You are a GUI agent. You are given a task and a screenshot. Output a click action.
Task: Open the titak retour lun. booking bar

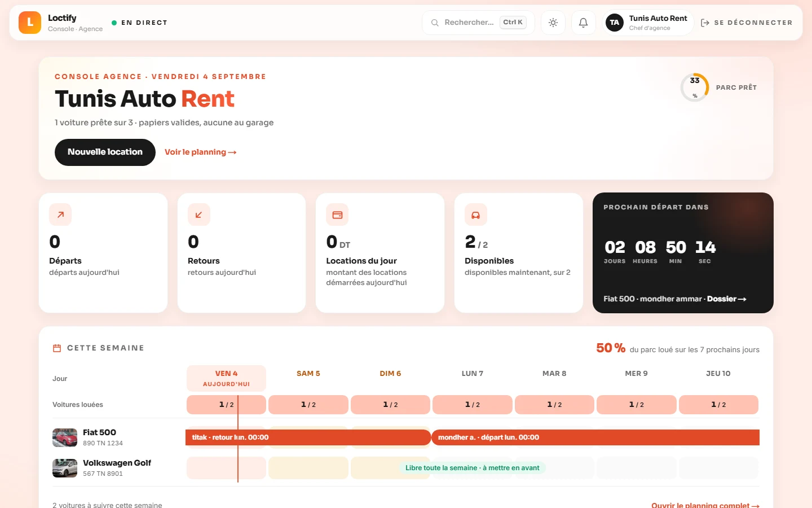(x=308, y=437)
